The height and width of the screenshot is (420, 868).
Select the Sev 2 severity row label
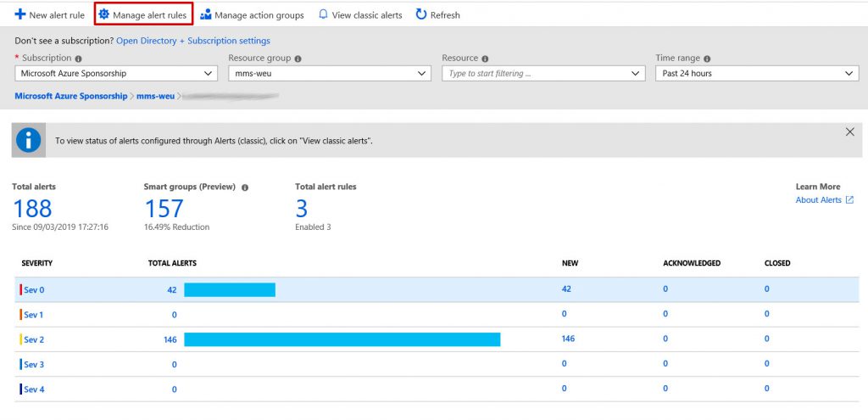[34, 339]
